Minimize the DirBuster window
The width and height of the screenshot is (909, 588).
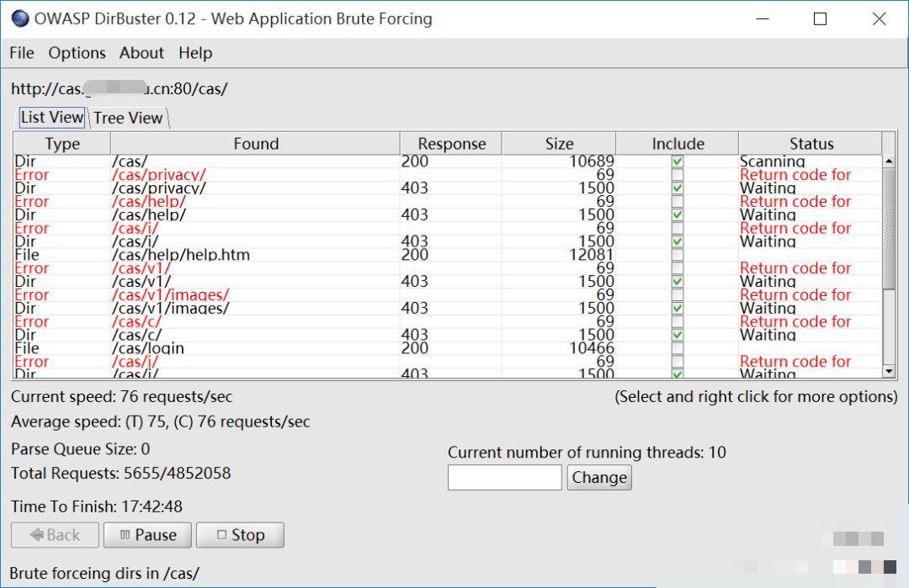[763, 19]
